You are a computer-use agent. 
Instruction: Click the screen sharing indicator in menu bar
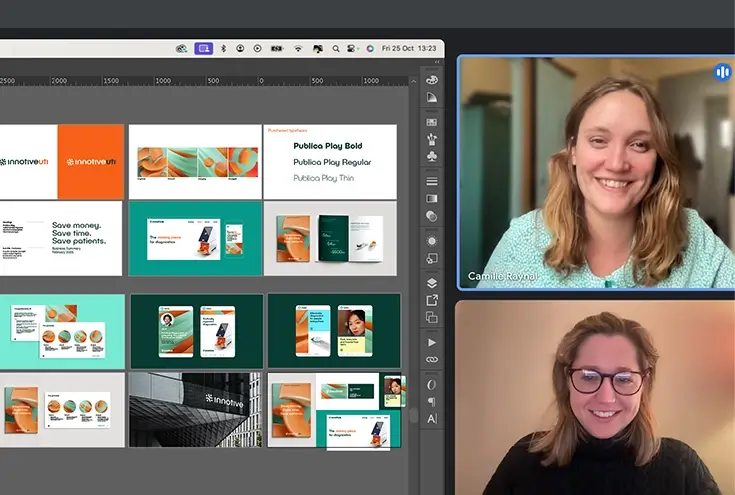pos(204,48)
